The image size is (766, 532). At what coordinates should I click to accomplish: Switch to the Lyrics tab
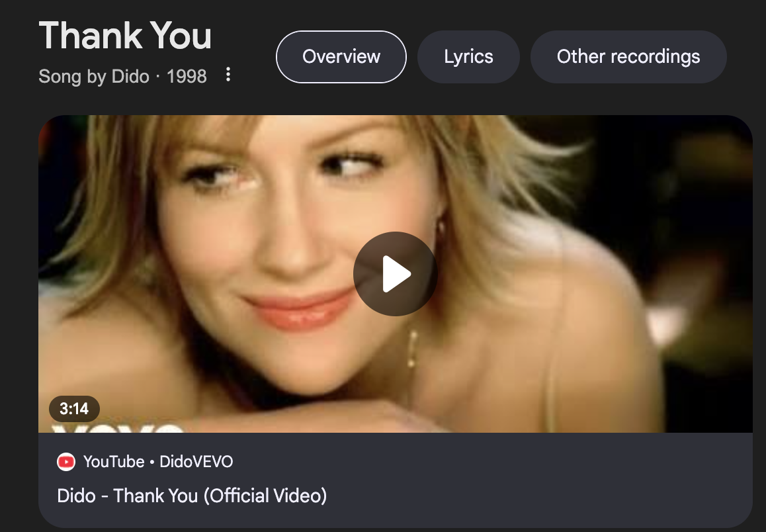[x=468, y=57]
